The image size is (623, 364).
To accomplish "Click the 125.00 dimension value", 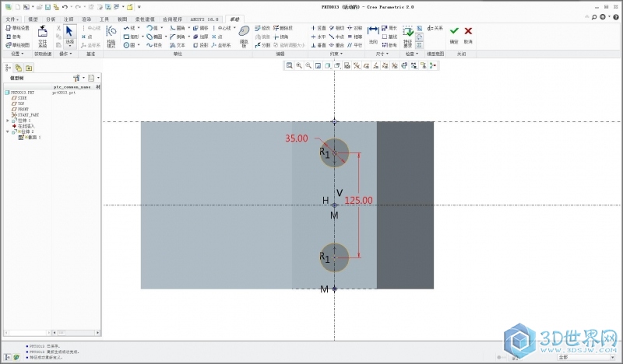I will click(x=359, y=201).
